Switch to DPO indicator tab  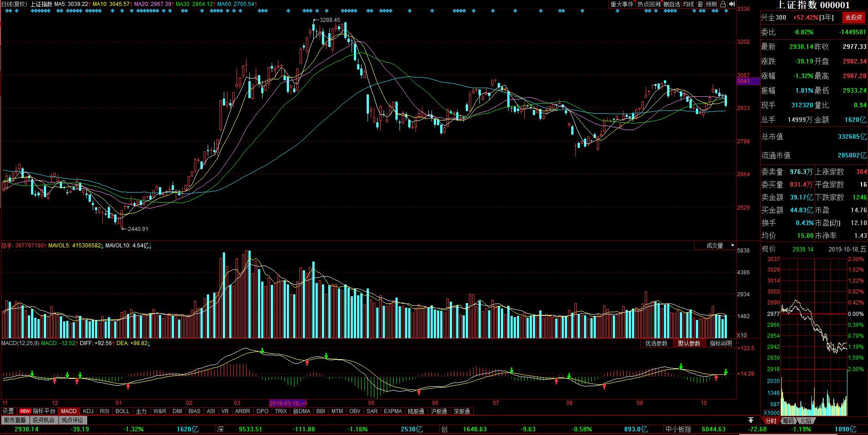(263, 411)
